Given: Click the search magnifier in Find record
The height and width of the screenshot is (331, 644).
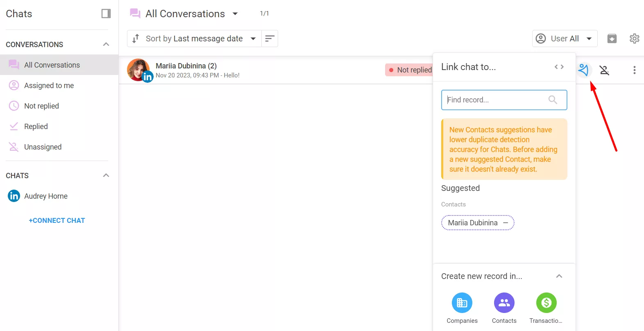Looking at the screenshot, I should point(553,100).
